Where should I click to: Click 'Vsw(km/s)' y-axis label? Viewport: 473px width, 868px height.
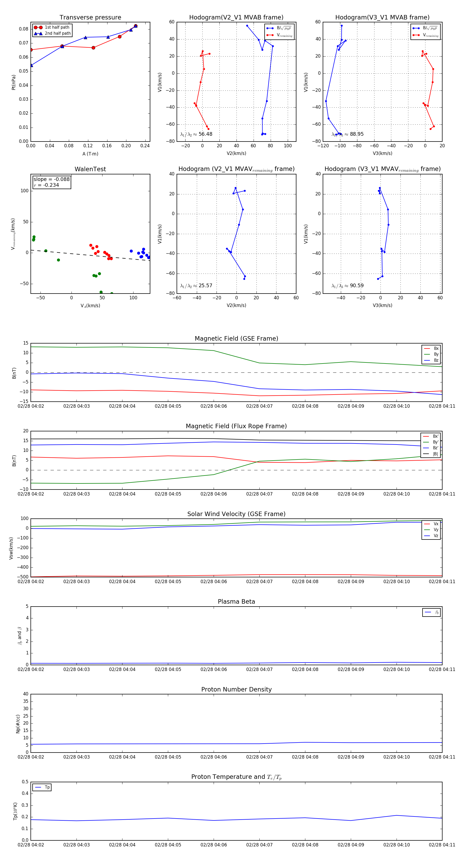tap(11, 548)
